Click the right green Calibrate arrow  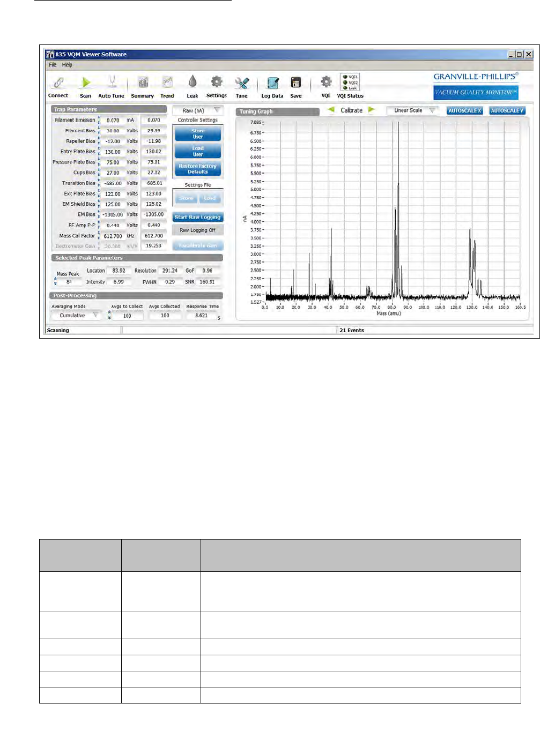(371, 110)
